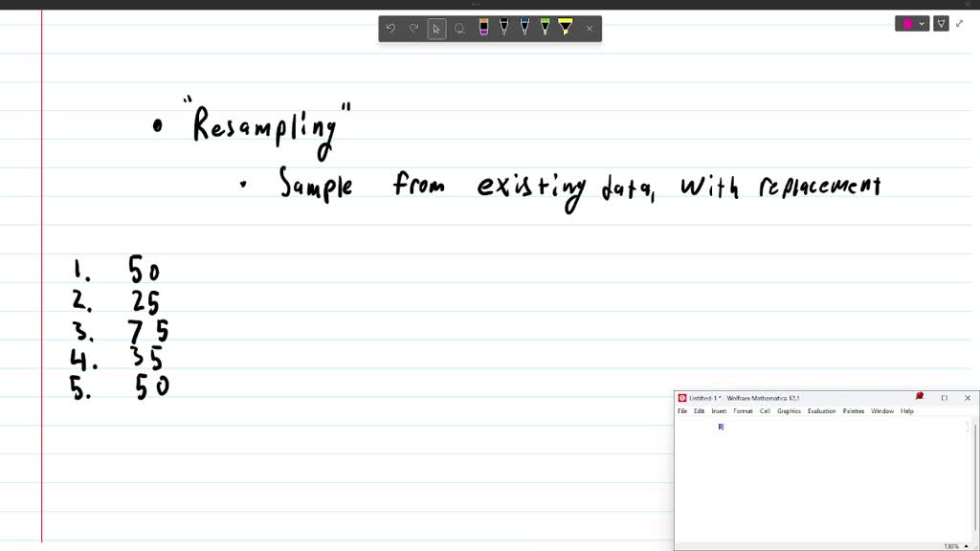The image size is (980, 551).
Task: Click the Wolfram spikey logo in the title bar
Action: (x=682, y=397)
